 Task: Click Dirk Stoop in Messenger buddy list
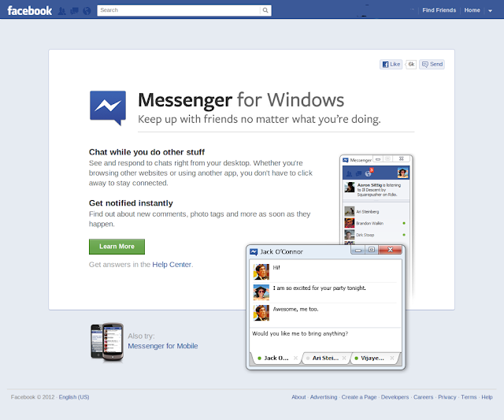coord(376,235)
